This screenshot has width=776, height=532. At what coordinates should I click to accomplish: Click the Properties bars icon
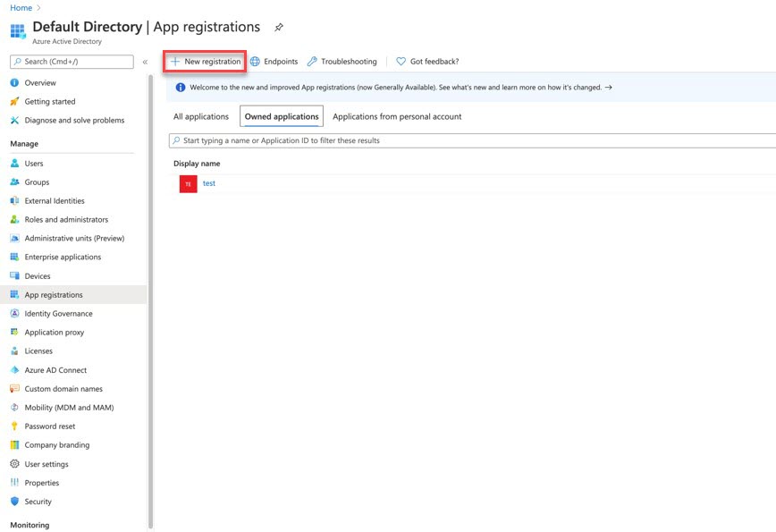[x=15, y=483]
